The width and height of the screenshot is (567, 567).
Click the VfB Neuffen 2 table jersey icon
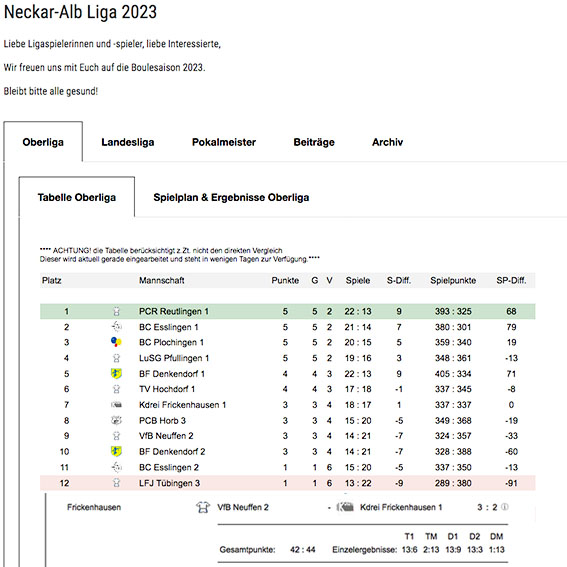point(116,436)
